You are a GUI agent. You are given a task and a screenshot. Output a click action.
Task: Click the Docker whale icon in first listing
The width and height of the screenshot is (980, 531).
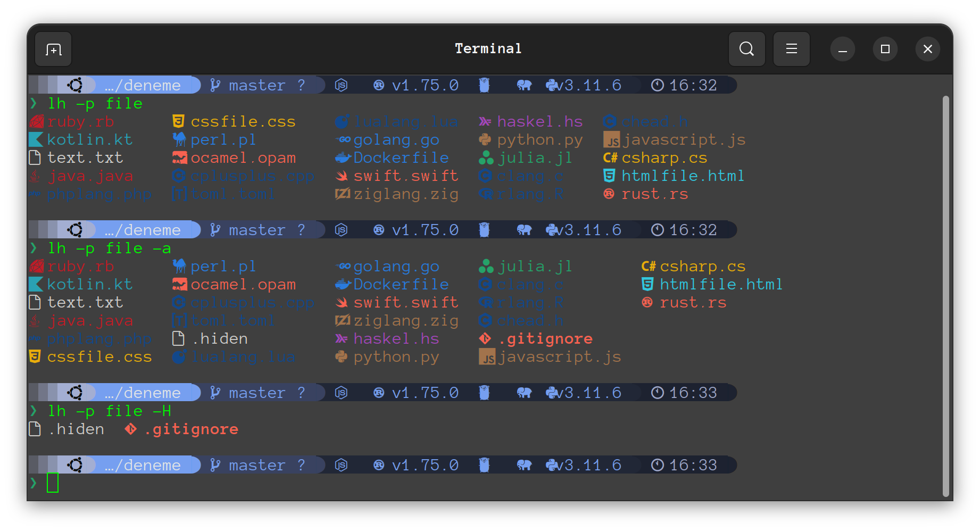pyautogui.click(x=343, y=157)
